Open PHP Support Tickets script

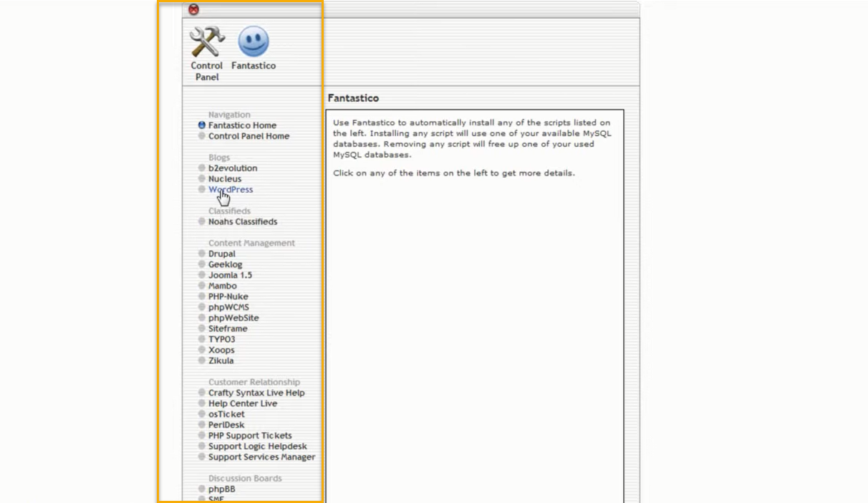click(x=250, y=436)
